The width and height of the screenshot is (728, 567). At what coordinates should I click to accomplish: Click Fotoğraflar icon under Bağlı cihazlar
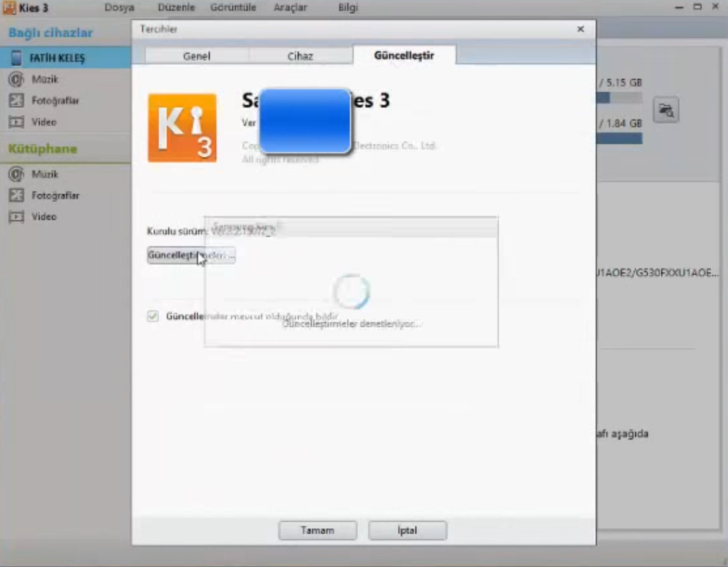pyautogui.click(x=16, y=101)
